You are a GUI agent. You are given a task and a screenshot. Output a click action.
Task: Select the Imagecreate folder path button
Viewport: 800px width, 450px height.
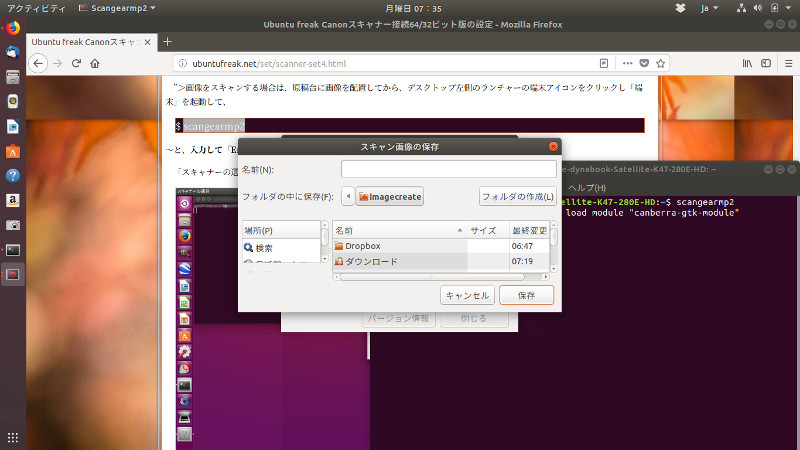pyautogui.click(x=390, y=196)
